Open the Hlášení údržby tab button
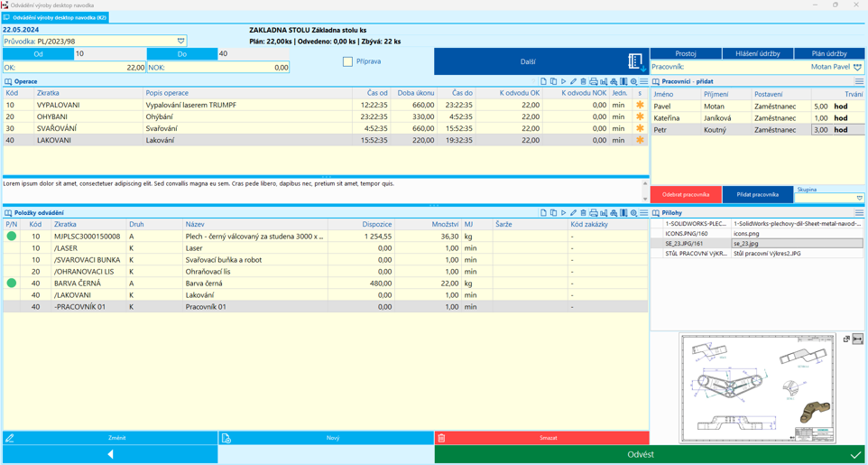868x465 pixels. (757, 53)
